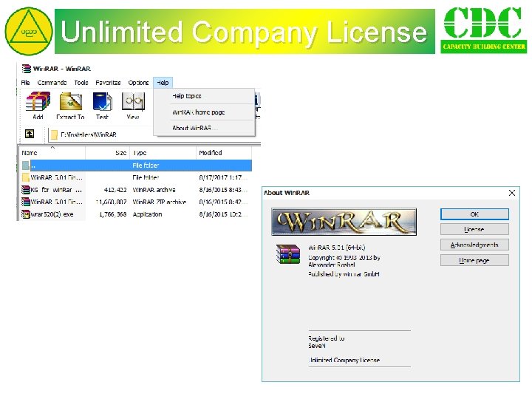Viewport: 532px width, 399px height.
Task: Click the Home page button in About dialog
Action: [474, 261]
